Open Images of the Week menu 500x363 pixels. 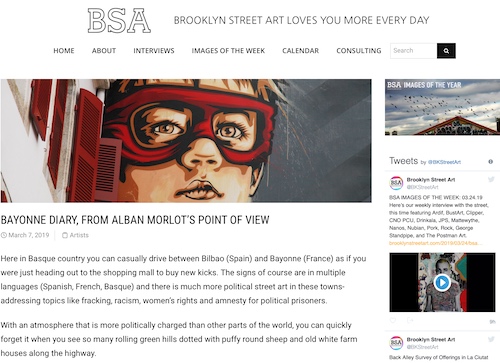(228, 51)
